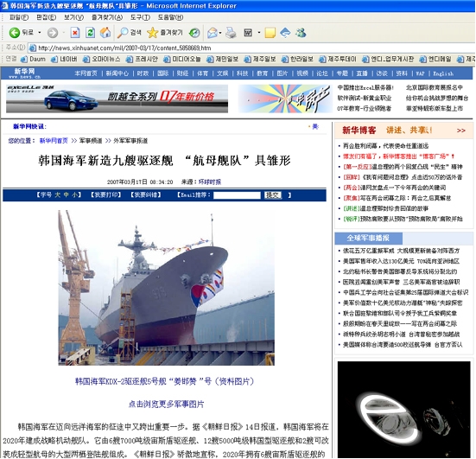Click the green Back arrow icon
This screenshot has width=476, height=459.
[x=15, y=33]
